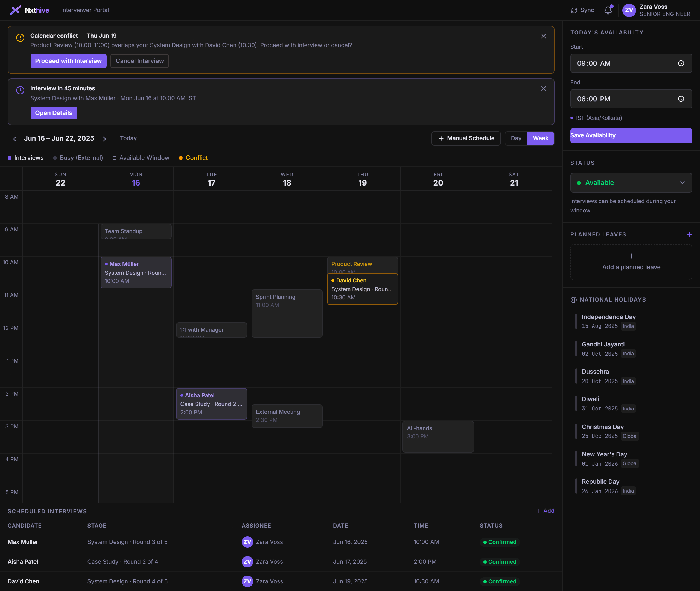
Task: Click ZV avatar in Max Müller row
Action: click(247, 542)
